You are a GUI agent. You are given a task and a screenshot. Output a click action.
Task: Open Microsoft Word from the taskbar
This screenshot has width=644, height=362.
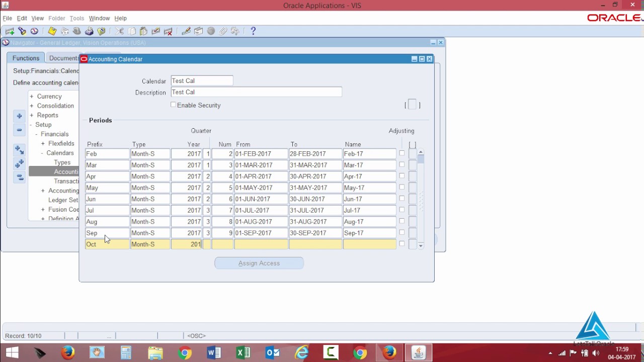(x=214, y=353)
